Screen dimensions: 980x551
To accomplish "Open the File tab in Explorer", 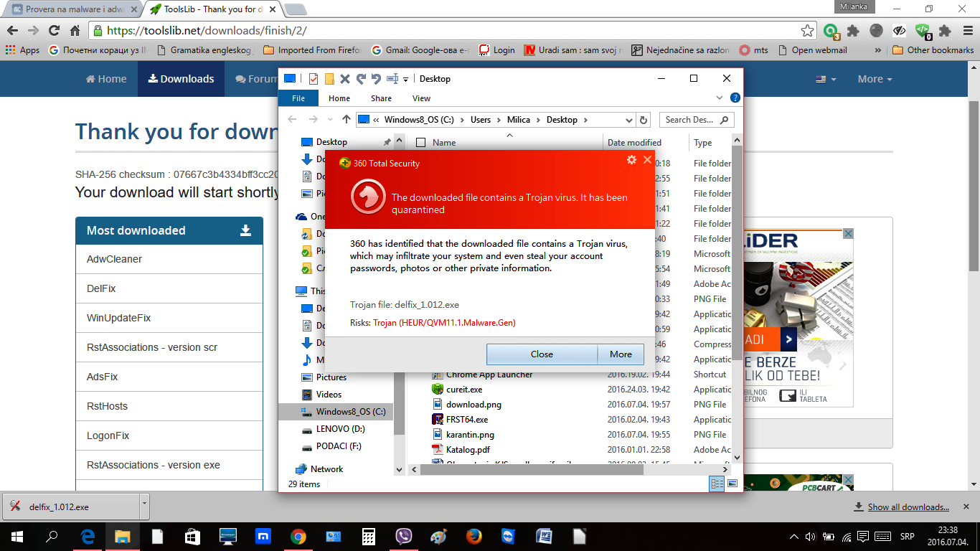I will (x=298, y=98).
